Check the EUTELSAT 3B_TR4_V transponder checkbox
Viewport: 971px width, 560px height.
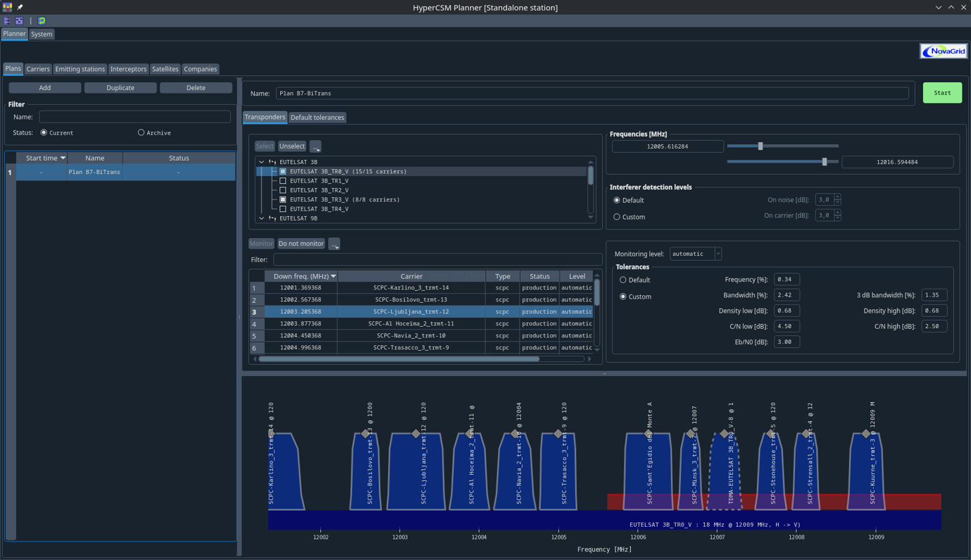[x=283, y=209]
